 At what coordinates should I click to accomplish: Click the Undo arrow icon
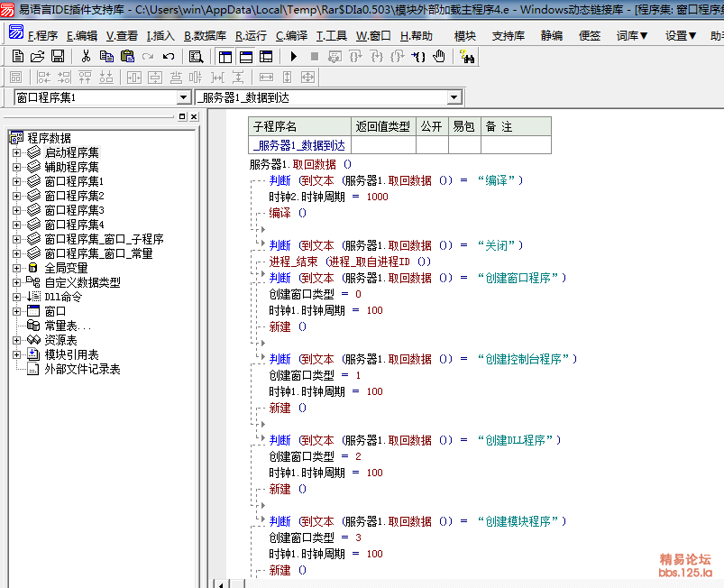click(169, 56)
